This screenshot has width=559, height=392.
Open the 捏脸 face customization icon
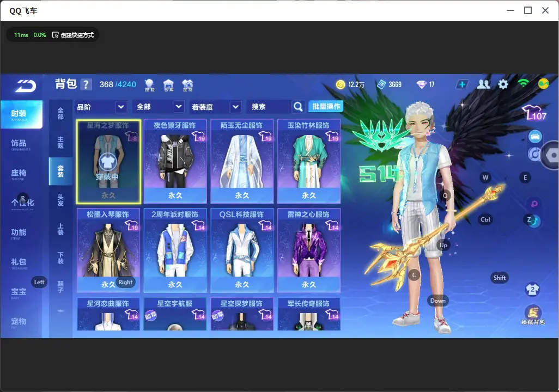[149, 85]
